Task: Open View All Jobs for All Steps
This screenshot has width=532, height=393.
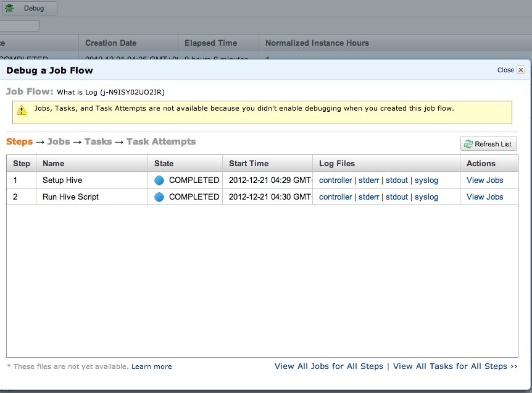Action: [x=329, y=366]
